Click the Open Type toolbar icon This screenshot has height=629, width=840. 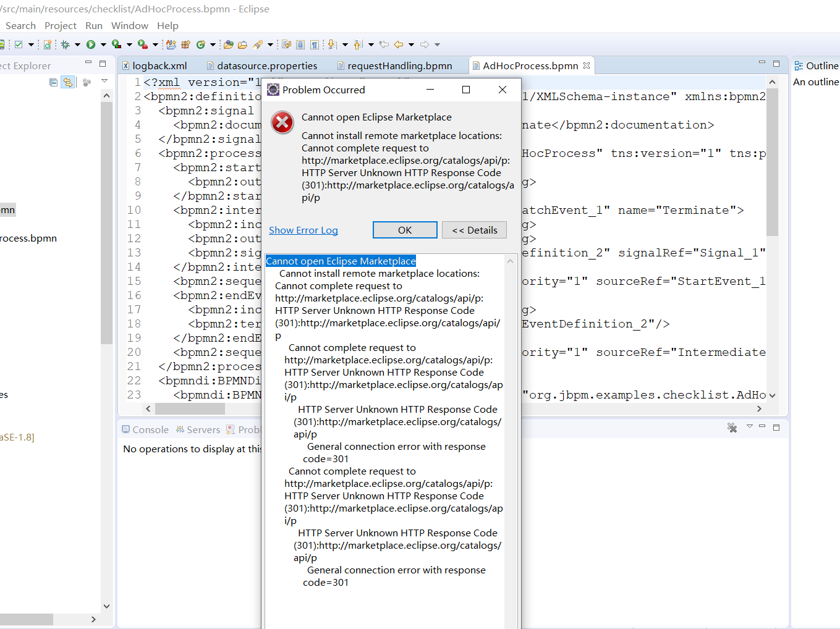pos(228,44)
